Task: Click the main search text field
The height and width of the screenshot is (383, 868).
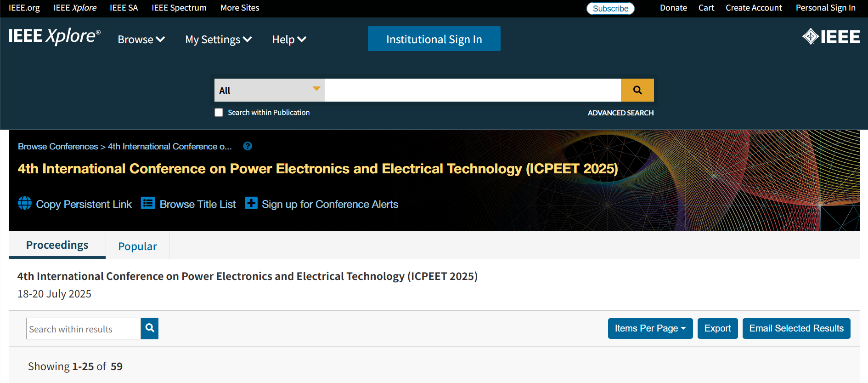Action: click(473, 90)
